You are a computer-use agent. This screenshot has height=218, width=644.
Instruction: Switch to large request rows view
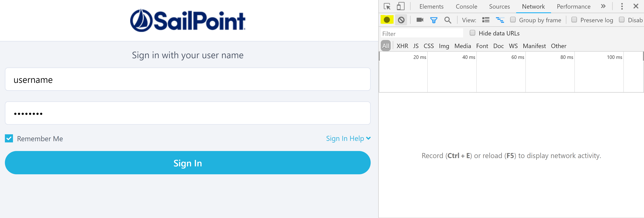point(486,20)
